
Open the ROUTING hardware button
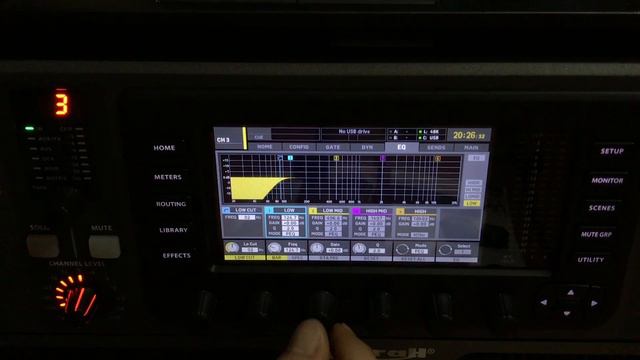(x=171, y=204)
